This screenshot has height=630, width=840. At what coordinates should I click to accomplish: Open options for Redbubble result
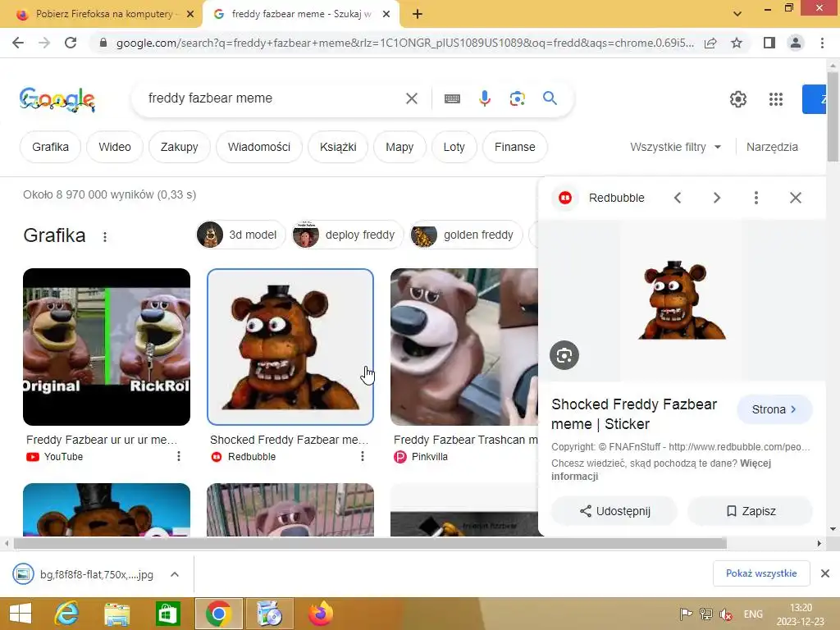tap(362, 456)
